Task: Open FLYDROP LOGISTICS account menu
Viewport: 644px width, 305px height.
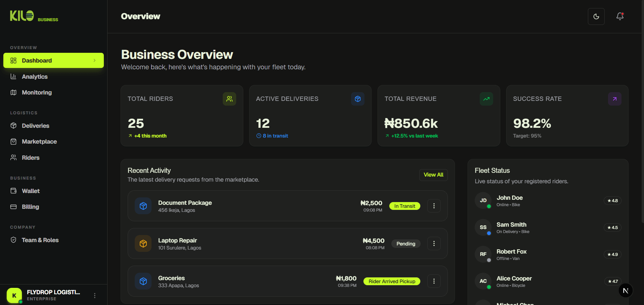Action: pos(94,295)
